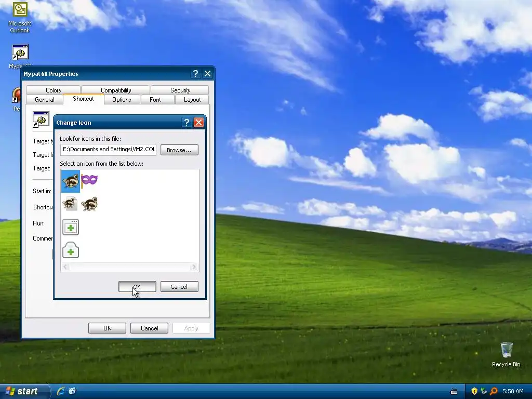Select Microsoft Outlook desktop icon
This screenshot has height=399, width=532.
[20, 17]
